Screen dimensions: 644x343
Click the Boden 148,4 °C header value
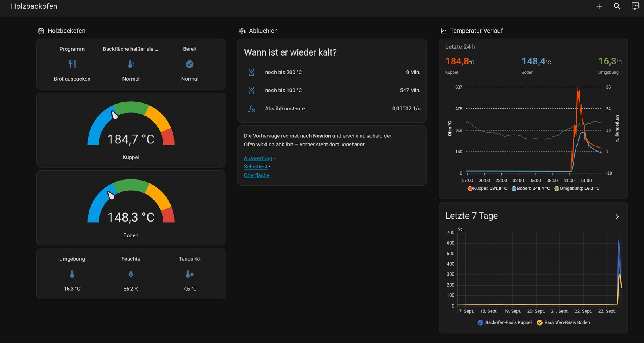(x=536, y=61)
